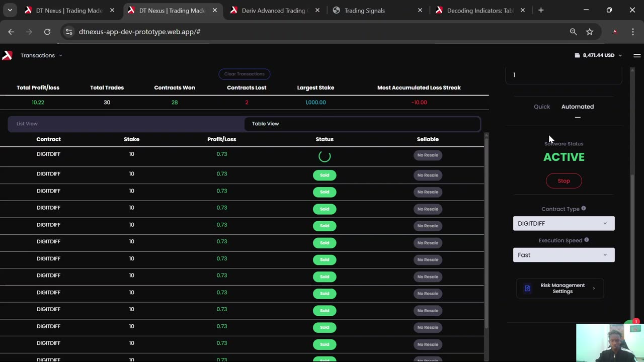Screen dimensions: 644x362
Task: Click the browser zoom magnifier icon
Action: (573, 32)
